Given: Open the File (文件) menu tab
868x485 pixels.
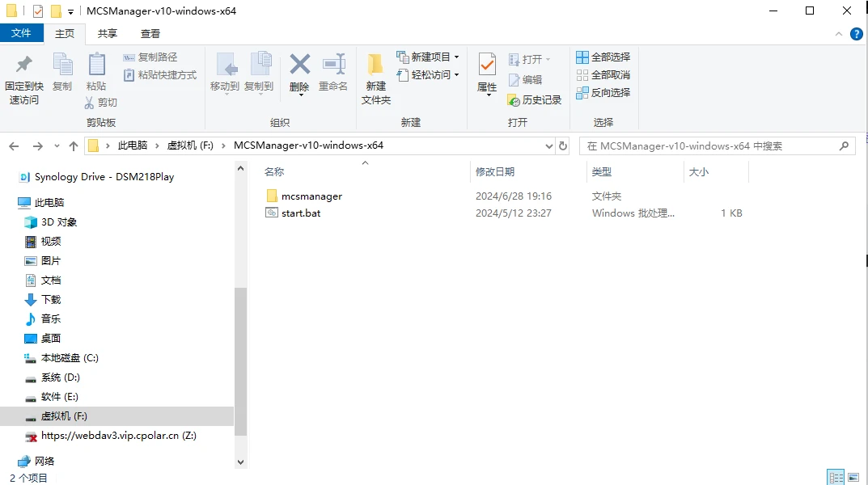Looking at the screenshot, I should click(x=22, y=33).
